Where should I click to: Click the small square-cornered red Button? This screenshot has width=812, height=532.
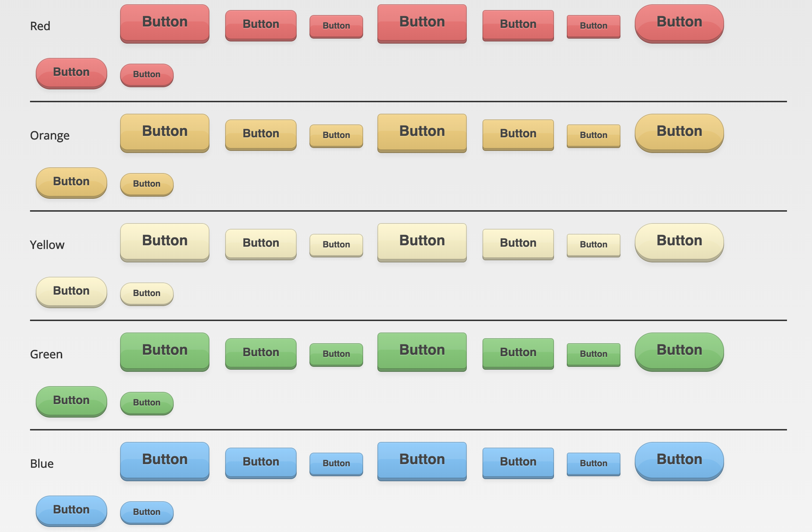594,26
